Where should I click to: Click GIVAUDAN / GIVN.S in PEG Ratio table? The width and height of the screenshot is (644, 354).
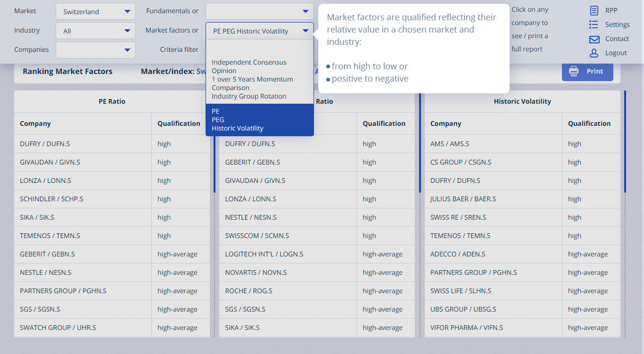click(x=317, y=181)
